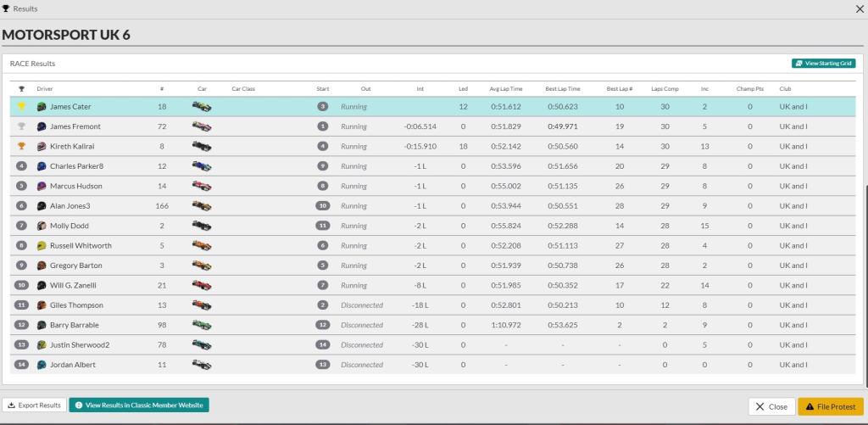This screenshot has width=868, height=425.
Task: Click Giles Thompson's car livery icon
Action: [x=202, y=305]
